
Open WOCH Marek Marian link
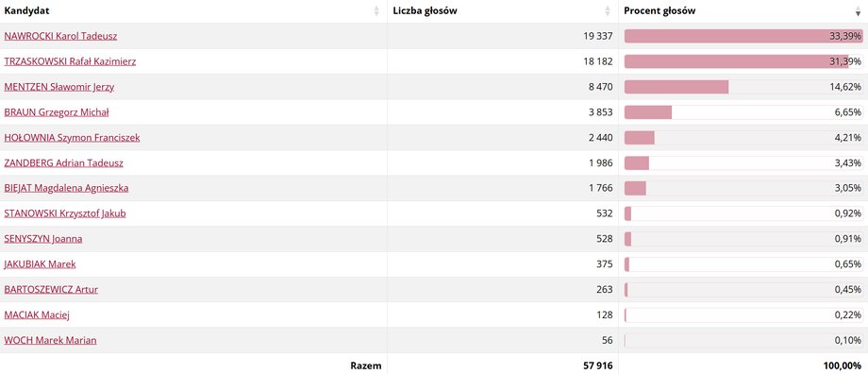point(50,341)
